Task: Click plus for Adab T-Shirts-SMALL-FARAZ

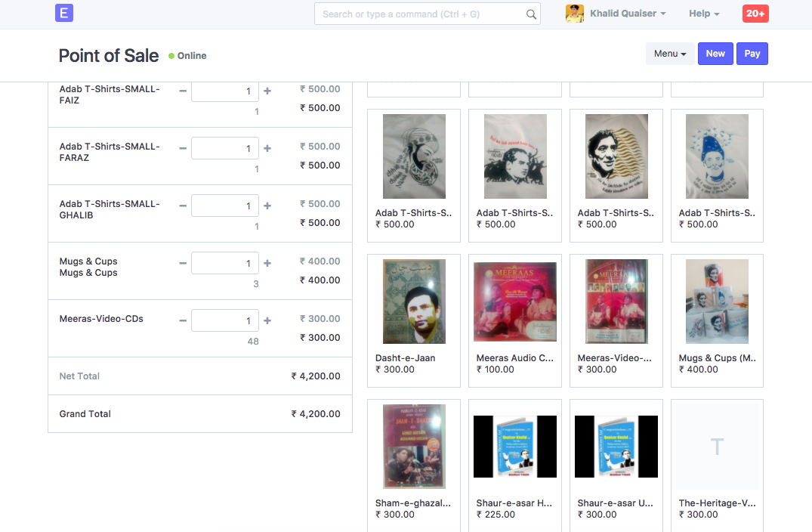Action: click(x=267, y=148)
